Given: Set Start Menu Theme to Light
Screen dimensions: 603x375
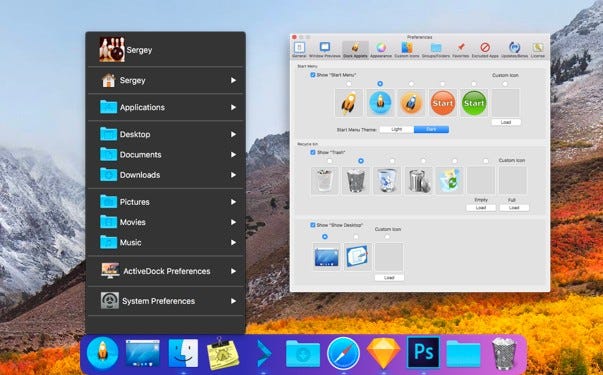Looking at the screenshot, I should [396, 130].
